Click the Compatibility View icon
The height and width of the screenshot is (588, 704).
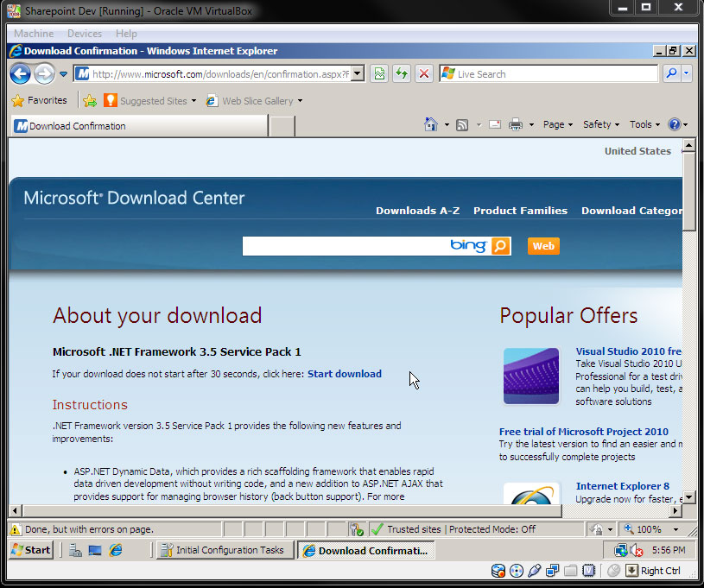[379, 73]
